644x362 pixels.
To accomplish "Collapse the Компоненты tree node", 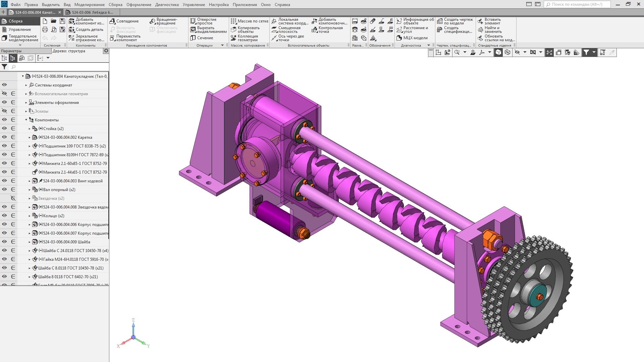I will point(26,120).
